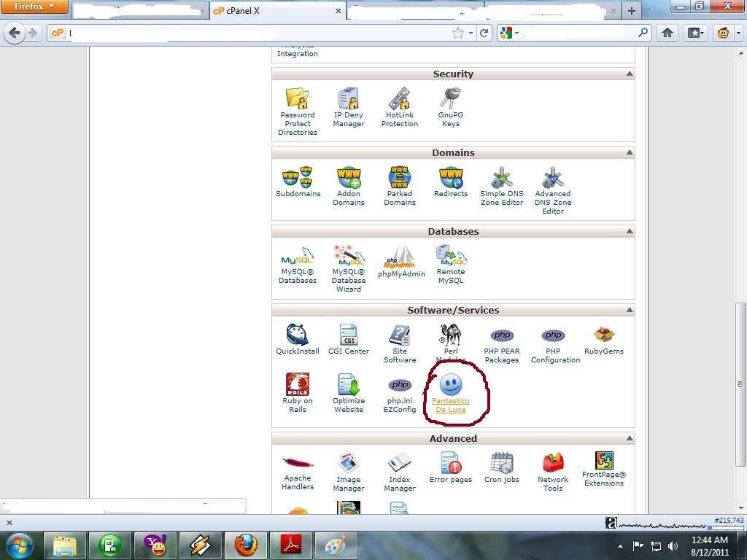Screen dimensions: 747x560
Task: Bookmark this page with star
Action: point(458,33)
